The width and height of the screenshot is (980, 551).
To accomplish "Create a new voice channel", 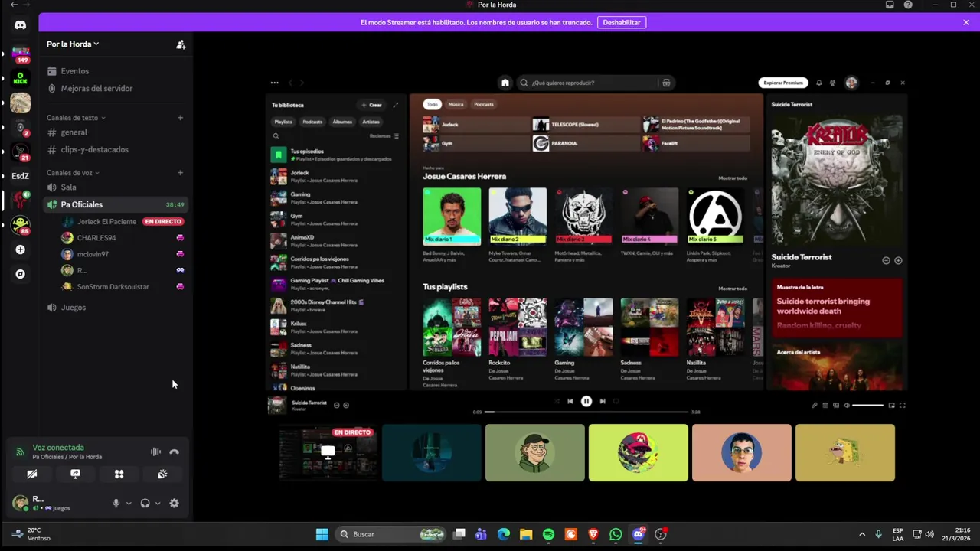I will [x=180, y=173].
